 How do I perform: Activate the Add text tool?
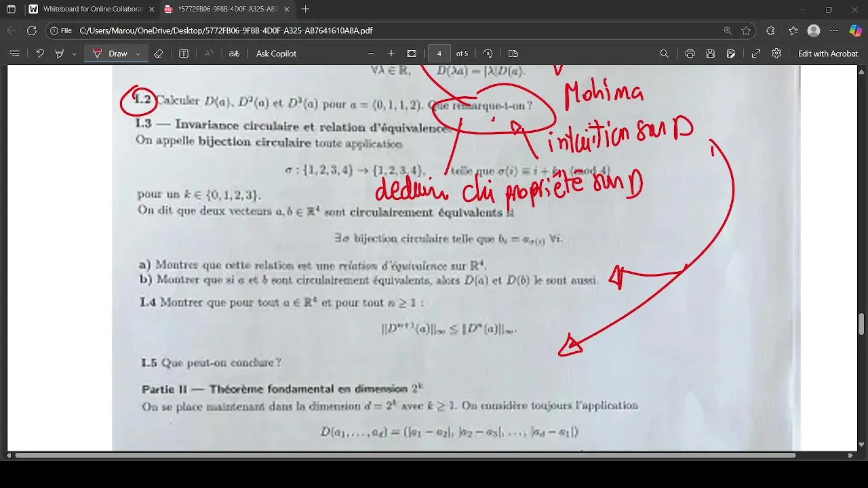(183, 54)
